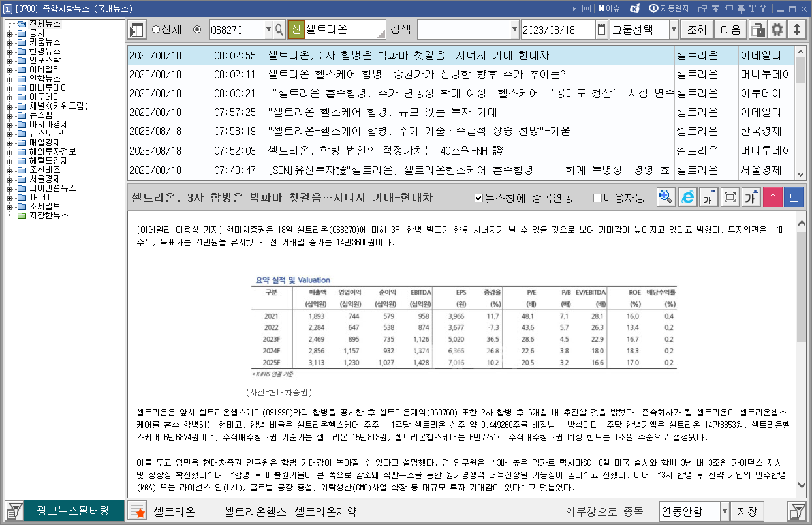Enable 내용자동 checkbox
The height and width of the screenshot is (525, 812).
coord(597,198)
